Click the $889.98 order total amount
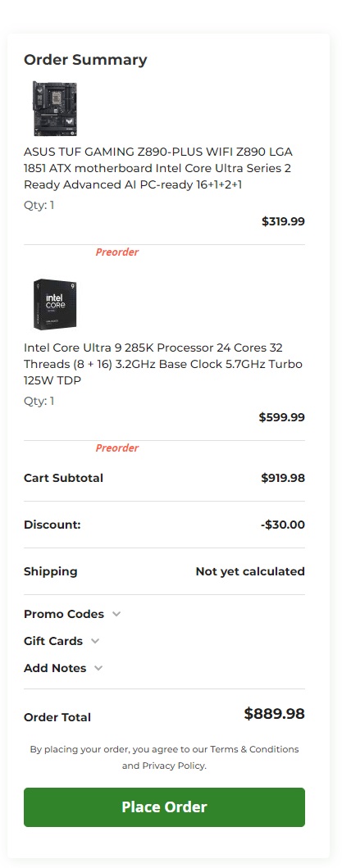The height and width of the screenshot is (868, 342). tap(275, 714)
